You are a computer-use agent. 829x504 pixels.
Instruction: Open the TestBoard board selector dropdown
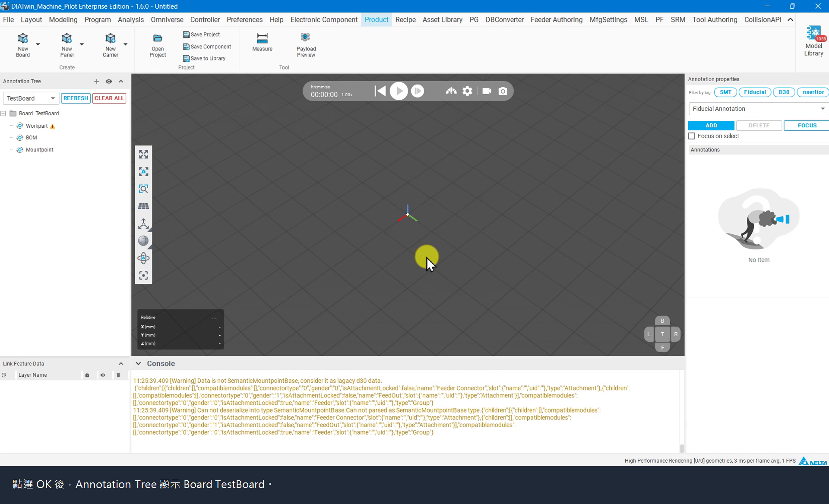pyautogui.click(x=31, y=98)
